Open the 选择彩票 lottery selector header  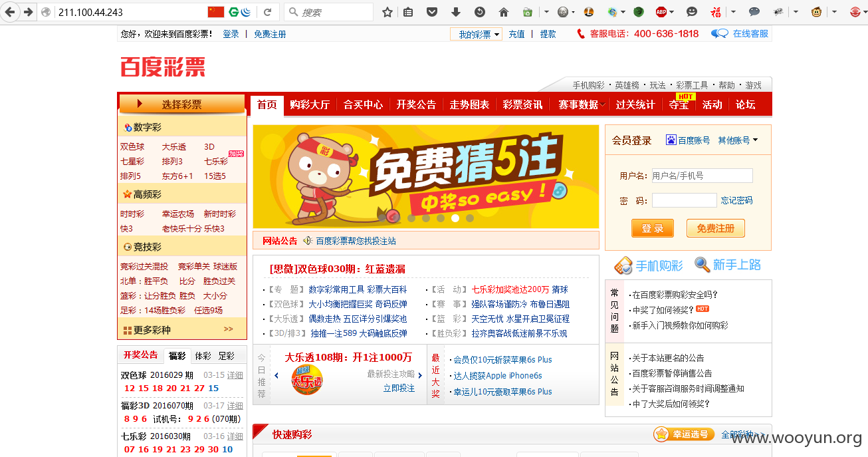[x=182, y=104]
